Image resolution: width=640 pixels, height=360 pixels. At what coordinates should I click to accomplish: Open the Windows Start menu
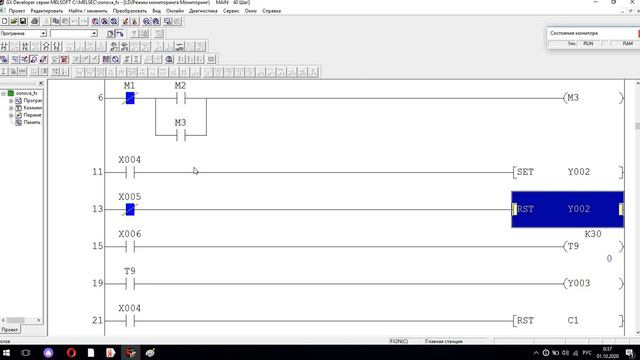pos(7,353)
